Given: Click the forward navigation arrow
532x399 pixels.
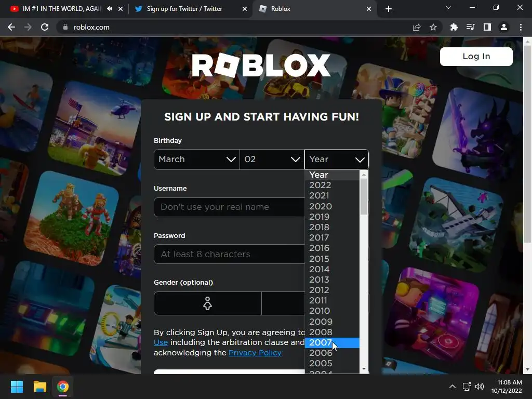Looking at the screenshot, I should click(x=28, y=27).
